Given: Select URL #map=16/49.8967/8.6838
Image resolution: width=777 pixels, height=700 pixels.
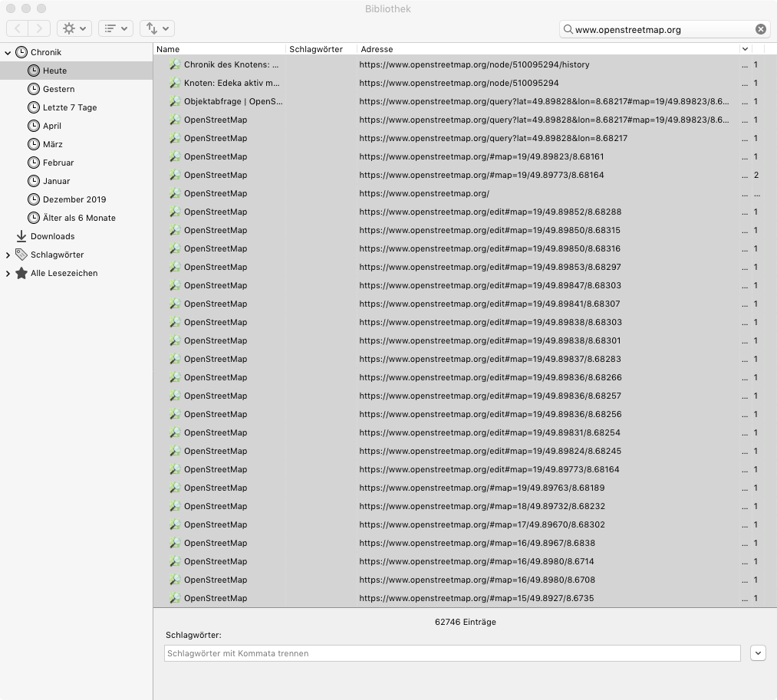Looking at the screenshot, I should (477, 543).
